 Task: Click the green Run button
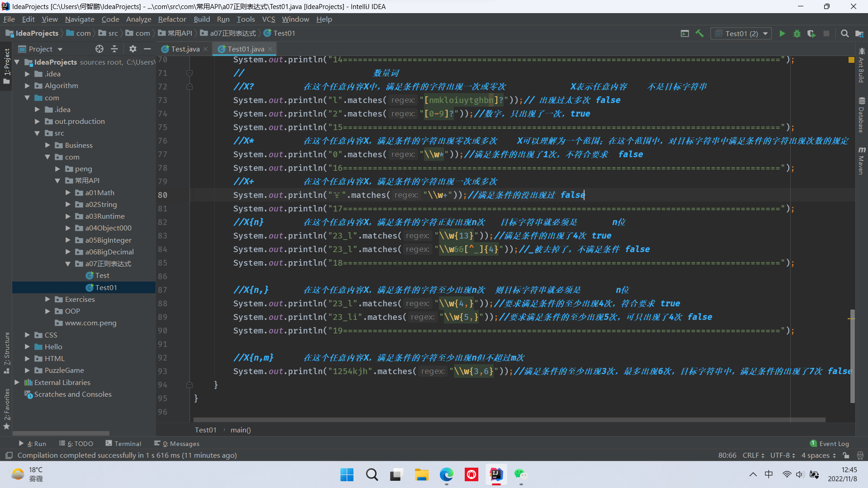coord(782,33)
